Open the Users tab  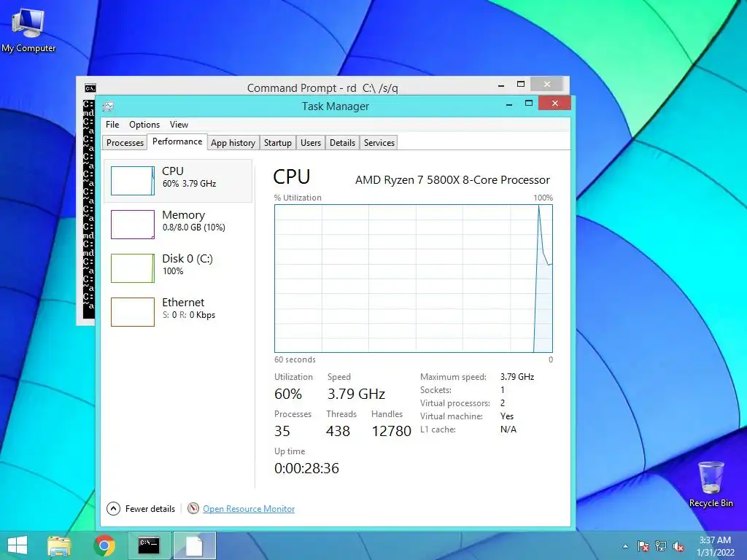pos(311,142)
